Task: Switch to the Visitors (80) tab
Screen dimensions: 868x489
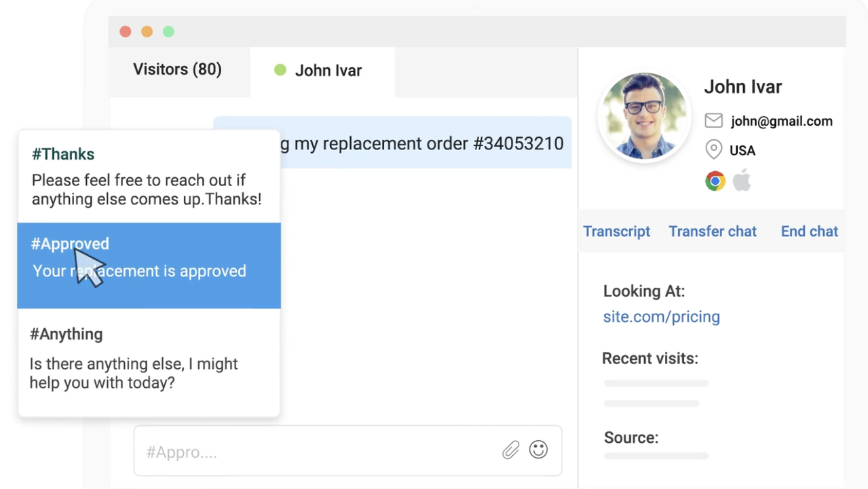Action: 177,69
